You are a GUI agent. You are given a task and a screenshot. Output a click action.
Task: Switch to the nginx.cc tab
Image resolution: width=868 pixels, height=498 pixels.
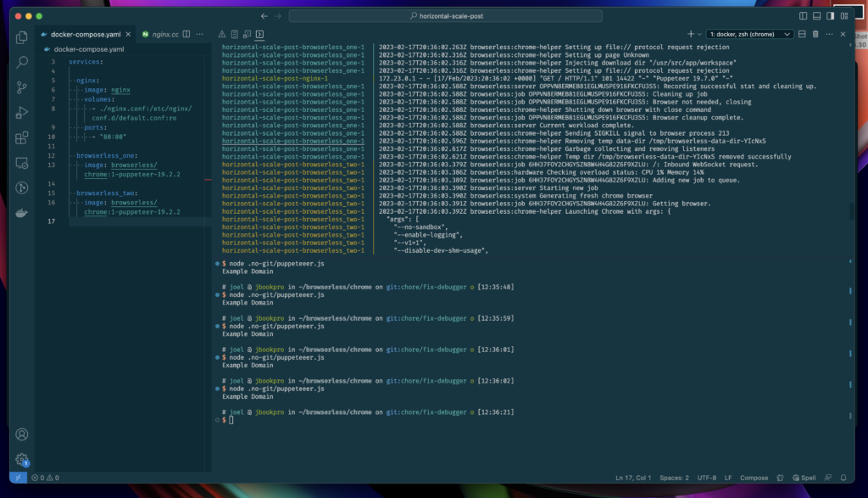[164, 35]
